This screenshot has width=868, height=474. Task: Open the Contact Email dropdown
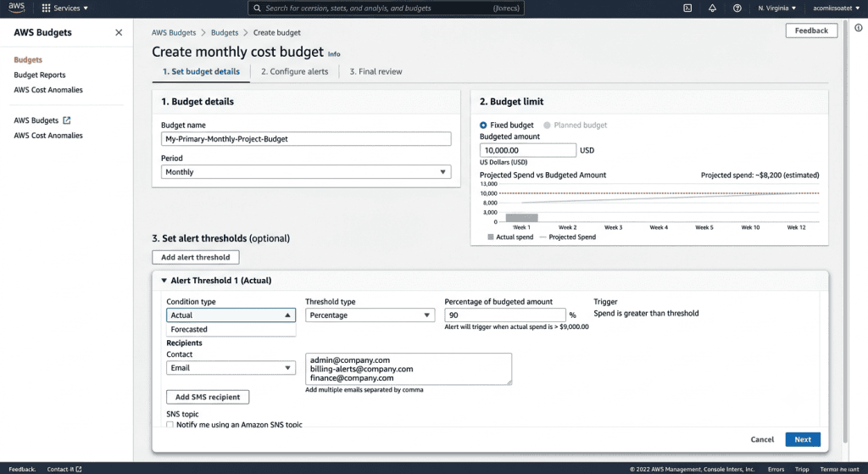231,368
